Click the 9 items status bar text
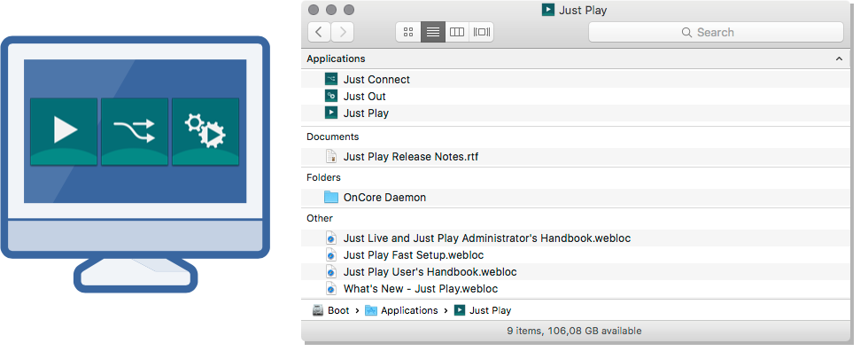This screenshot has height=359, width=868. (574, 331)
